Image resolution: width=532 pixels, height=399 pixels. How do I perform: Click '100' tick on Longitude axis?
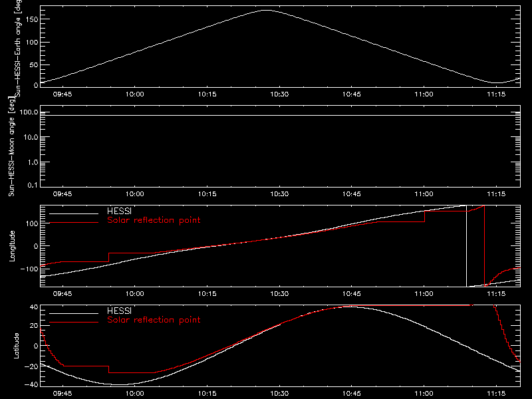(32, 223)
